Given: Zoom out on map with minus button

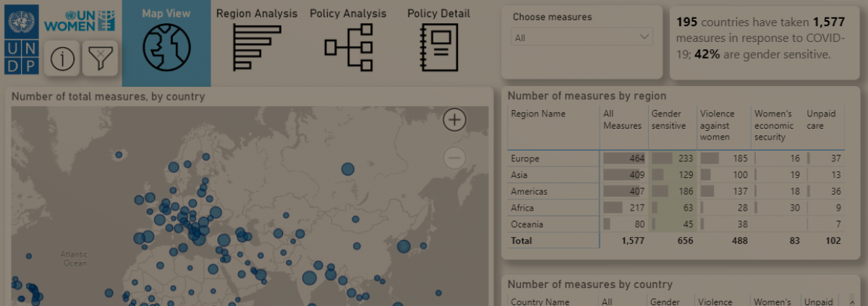Looking at the screenshot, I should [x=454, y=157].
